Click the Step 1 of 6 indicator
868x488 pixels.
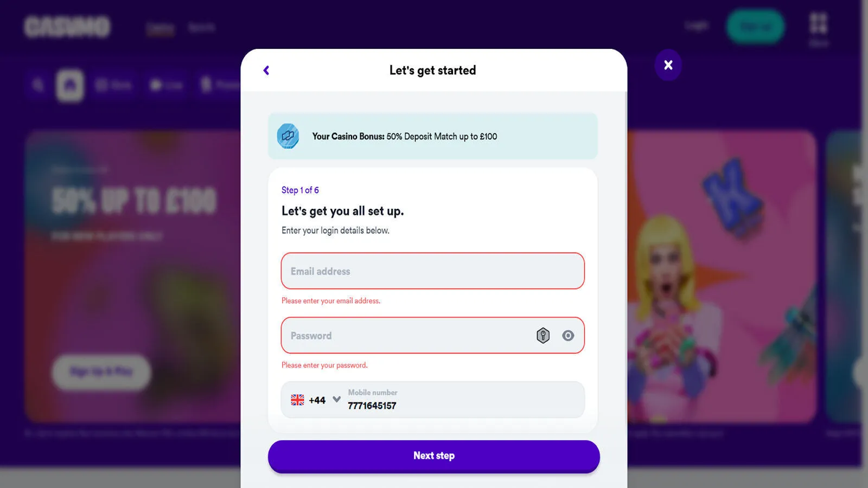[300, 190]
